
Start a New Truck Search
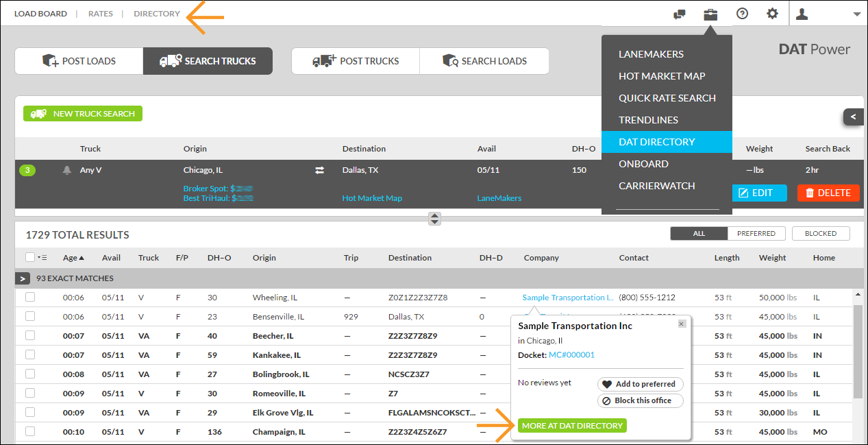(x=83, y=114)
